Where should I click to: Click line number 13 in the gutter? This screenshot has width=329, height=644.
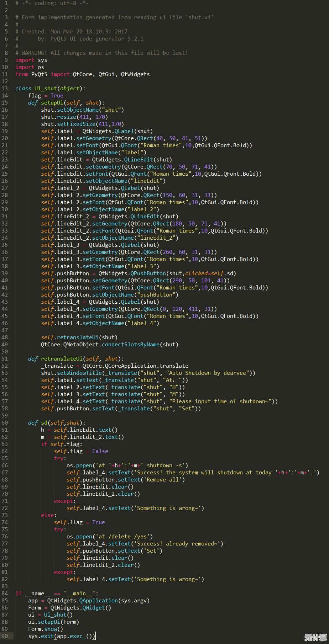[x=5, y=89]
